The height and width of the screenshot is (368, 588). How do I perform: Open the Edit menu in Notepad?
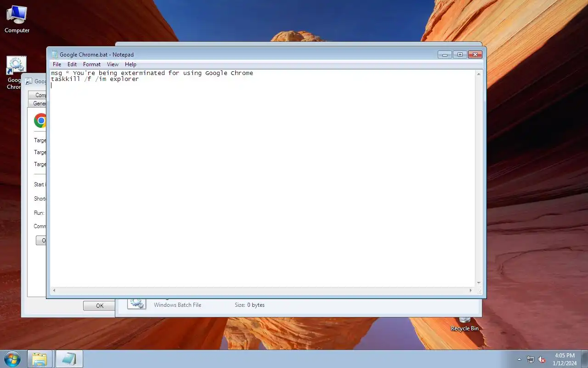coord(72,64)
